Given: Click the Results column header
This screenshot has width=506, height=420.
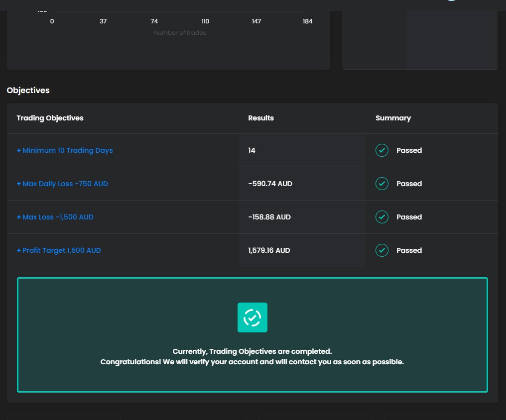Looking at the screenshot, I should click(x=261, y=118).
